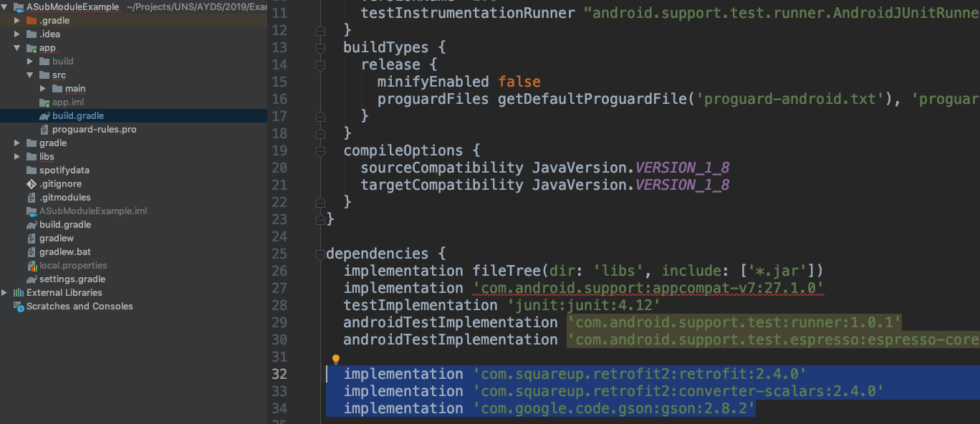Viewport: 980px width, 424px height.
Task: Click the local.properties file icon
Action: pos(32,266)
